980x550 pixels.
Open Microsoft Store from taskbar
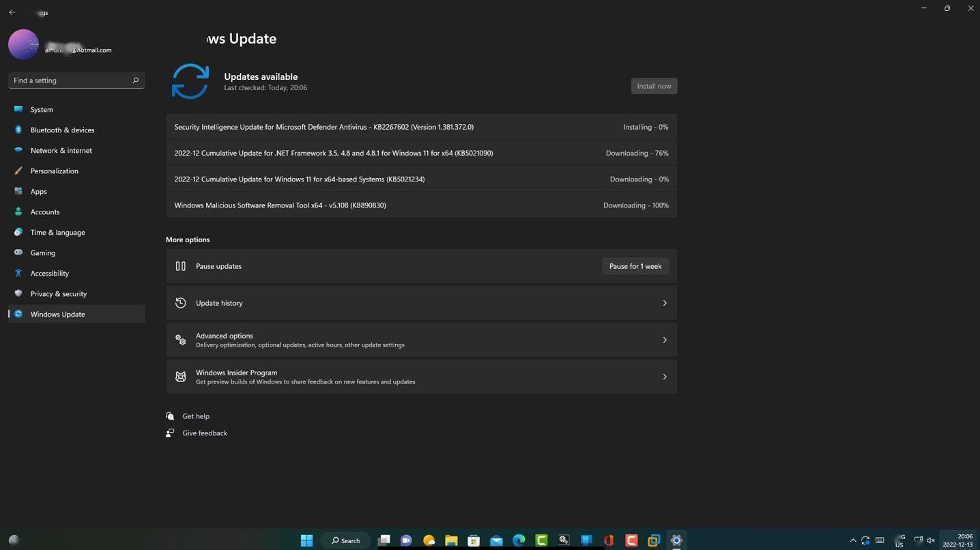click(x=474, y=540)
